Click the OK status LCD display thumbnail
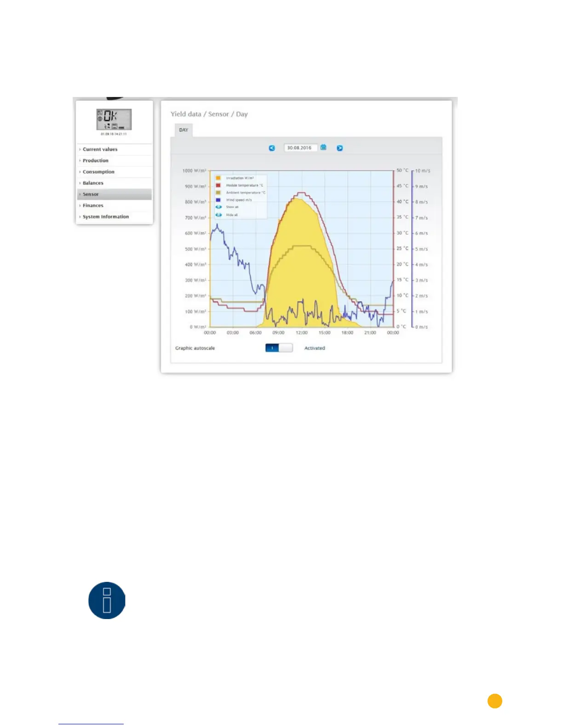Image resolution: width=563 pixels, height=728 pixels. click(x=114, y=119)
